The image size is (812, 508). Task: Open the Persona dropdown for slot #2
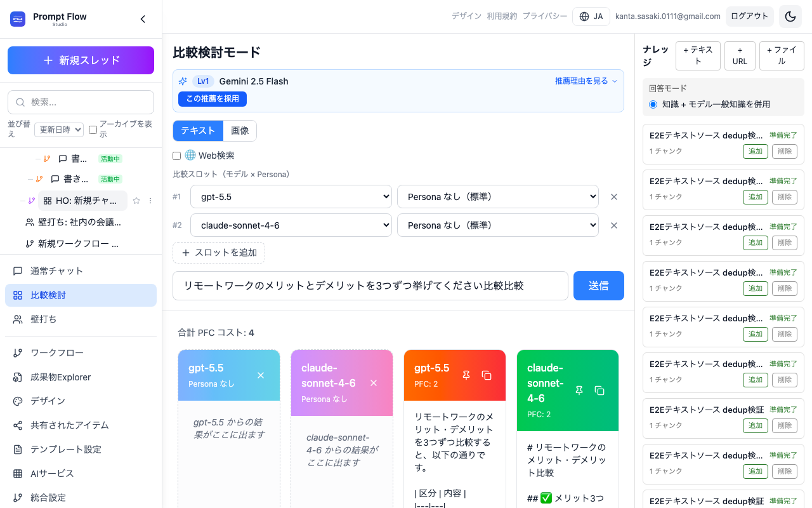click(498, 225)
